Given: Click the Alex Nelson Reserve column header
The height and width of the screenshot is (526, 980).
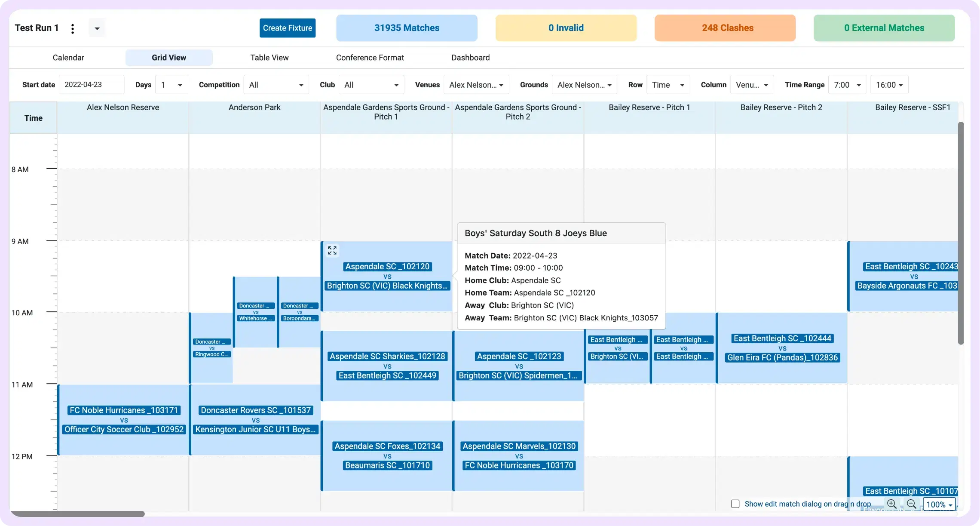Looking at the screenshot, I should tap(123, 117).
